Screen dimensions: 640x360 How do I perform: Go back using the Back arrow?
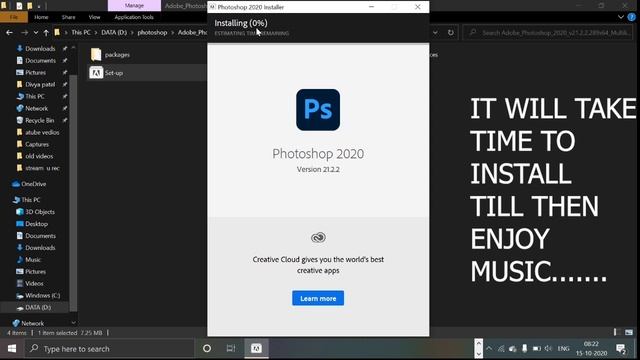[x=9, y=32]
